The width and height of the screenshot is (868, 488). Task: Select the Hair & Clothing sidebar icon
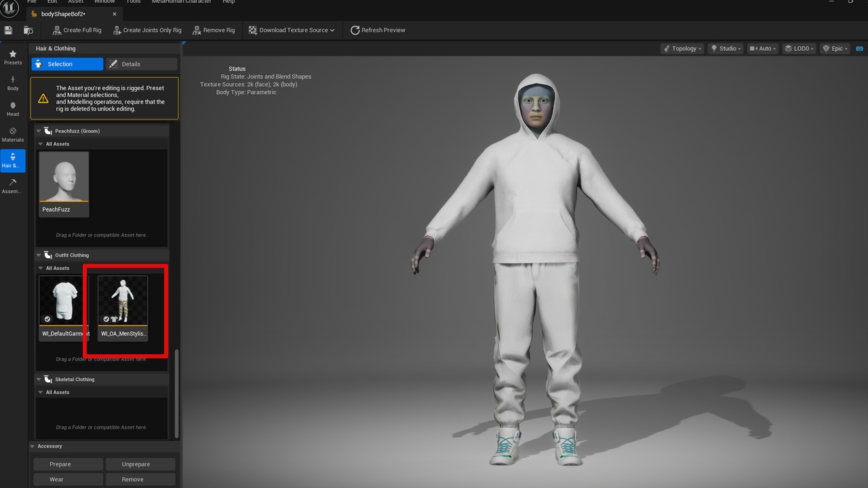pos(13,161)
